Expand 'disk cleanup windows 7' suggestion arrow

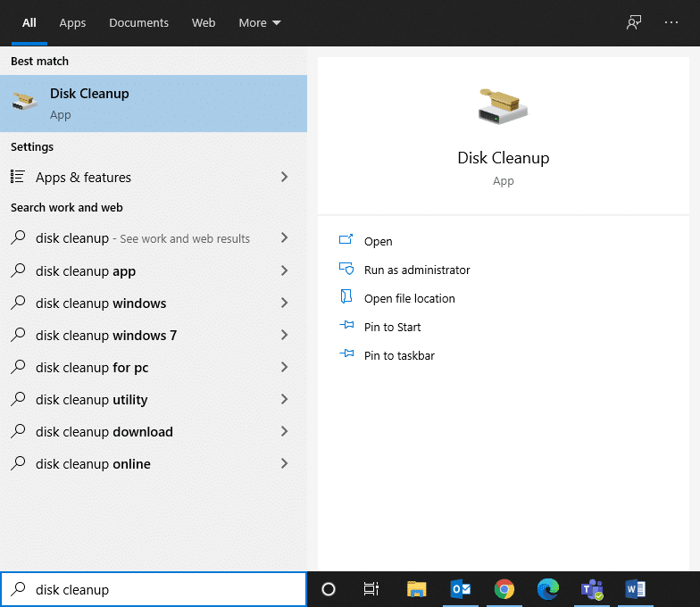(284, 336)
